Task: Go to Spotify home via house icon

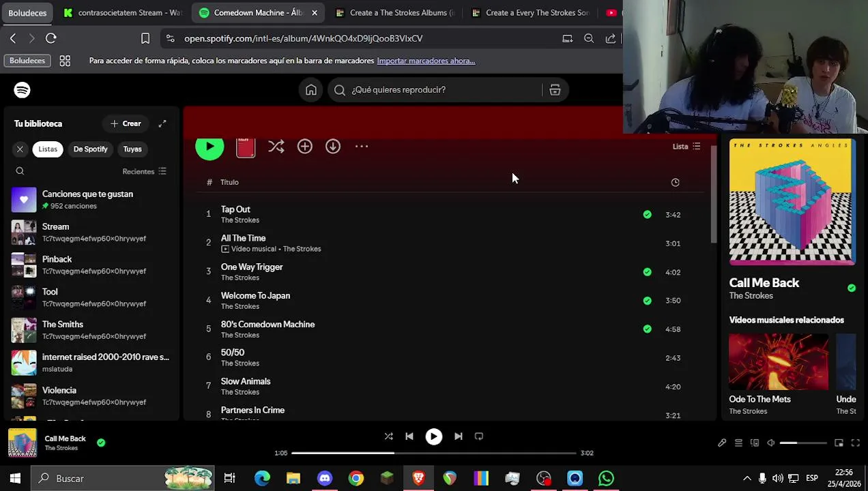Action: (311, 90)
